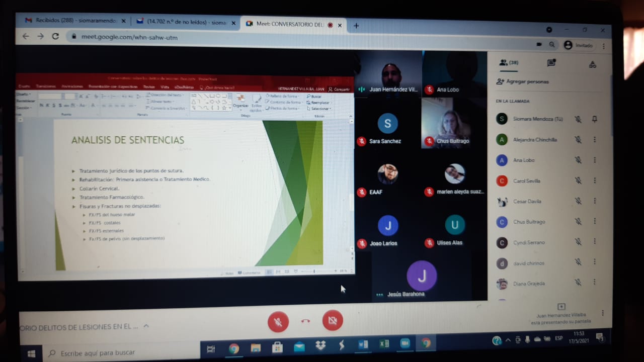
Task: Click the red hang-up call icon
Action: [x=305, y=321]
